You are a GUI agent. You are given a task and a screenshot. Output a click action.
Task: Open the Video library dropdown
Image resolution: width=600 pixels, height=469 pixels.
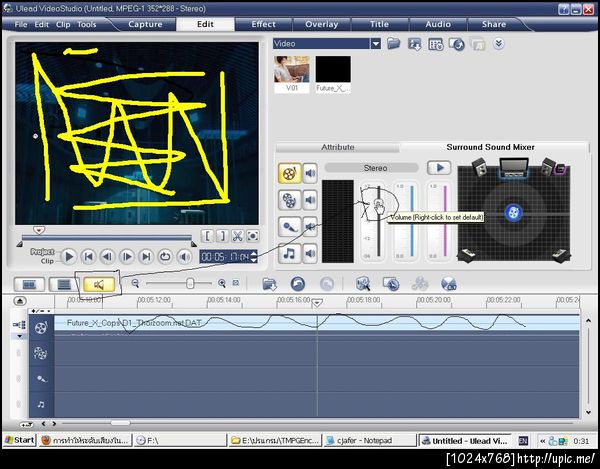(376, 44)
